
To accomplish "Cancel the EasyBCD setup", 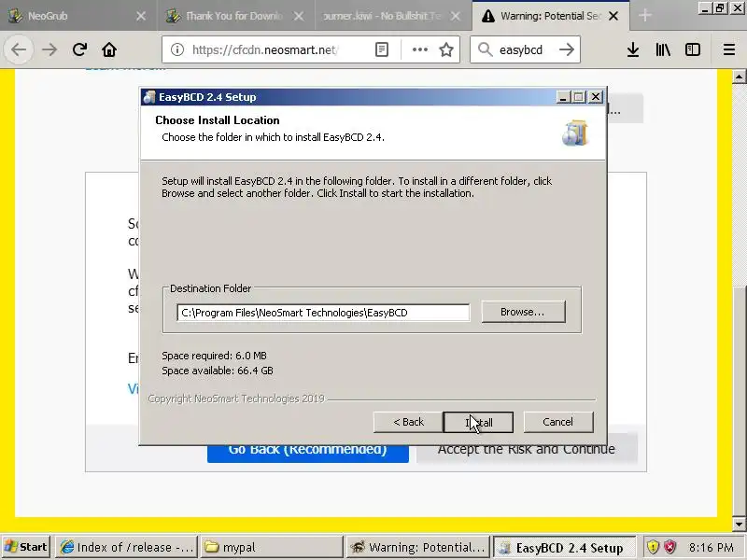I will tap(557, 422).
